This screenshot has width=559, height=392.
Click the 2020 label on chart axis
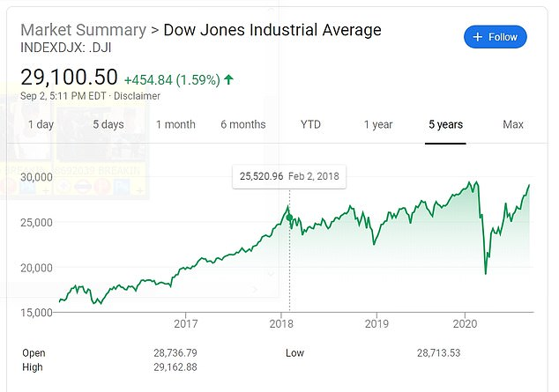tap(465, 323)
